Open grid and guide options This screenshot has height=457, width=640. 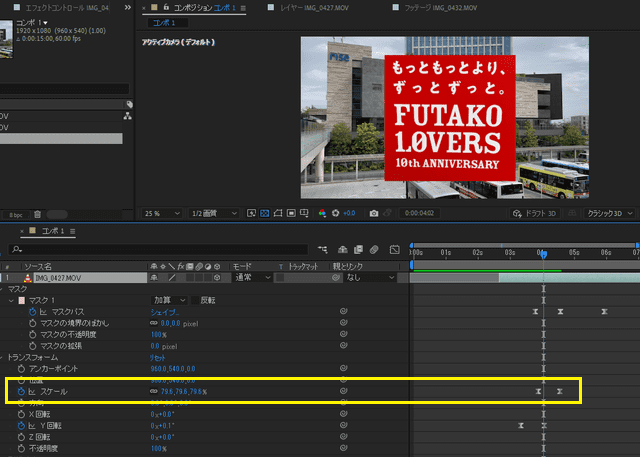[x=304, y=213]
